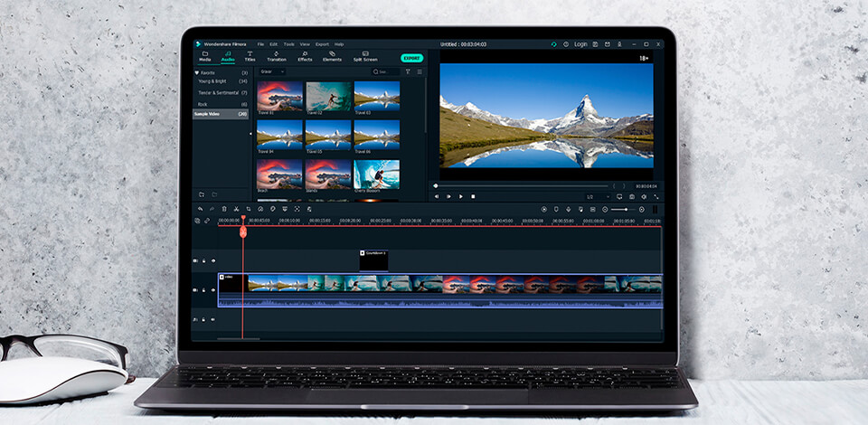Play the preview video
Viewport: 868px width, 425px height.
pos(461,196)
